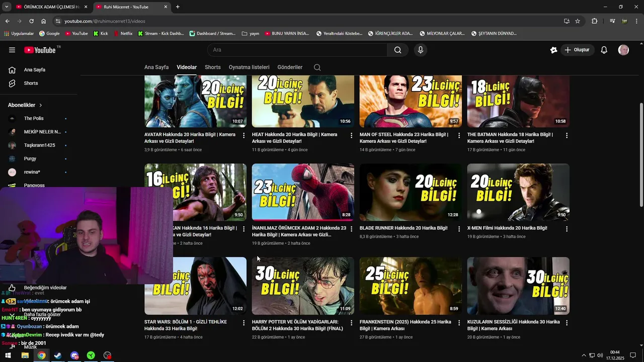
Task: Click the address bar URL
Action: coord(105,21)
